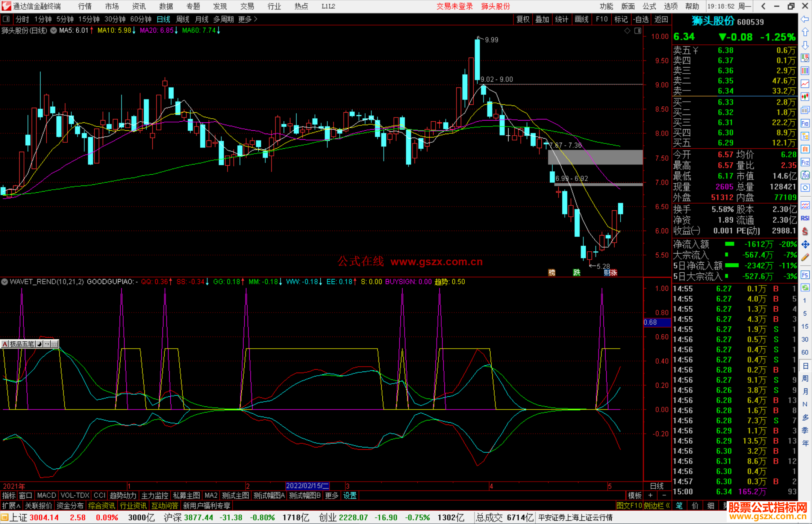Click the 极品五笔 input method bar

coord(30,344)
